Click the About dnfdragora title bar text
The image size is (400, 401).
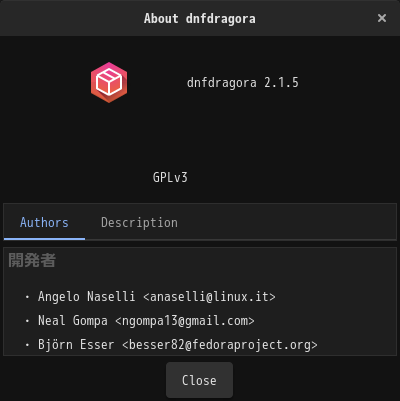pyautogui.click(x=200, y=18)
